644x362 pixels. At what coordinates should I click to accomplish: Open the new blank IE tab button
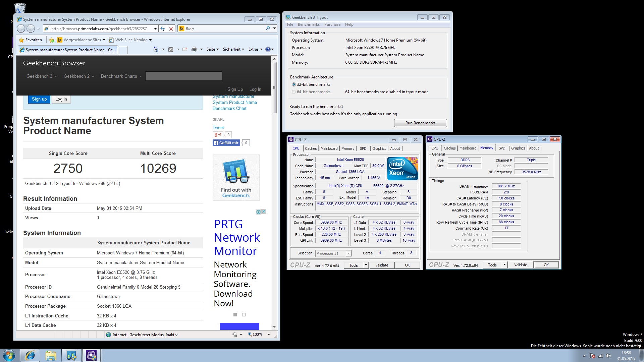(123, 50)
